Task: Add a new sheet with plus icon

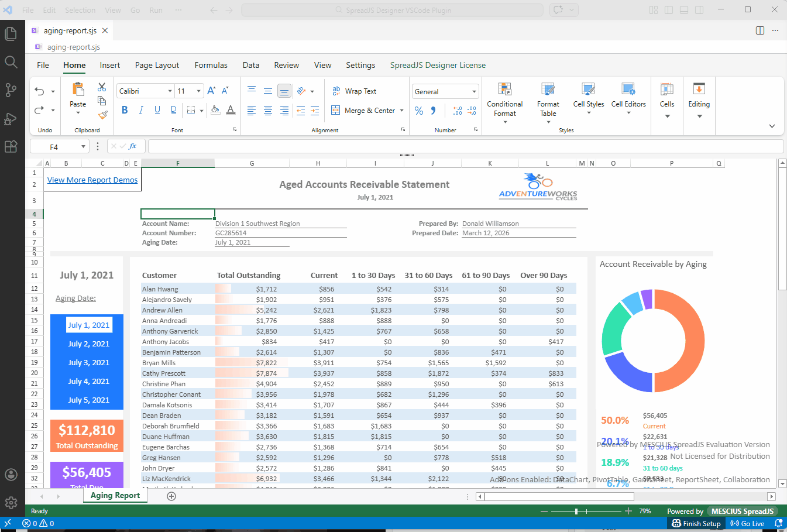Action: tap(171, 496)
